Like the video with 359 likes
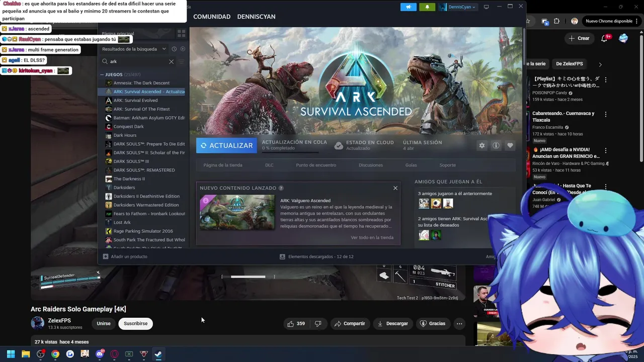644x362 pixels. (x=296, y=323)
